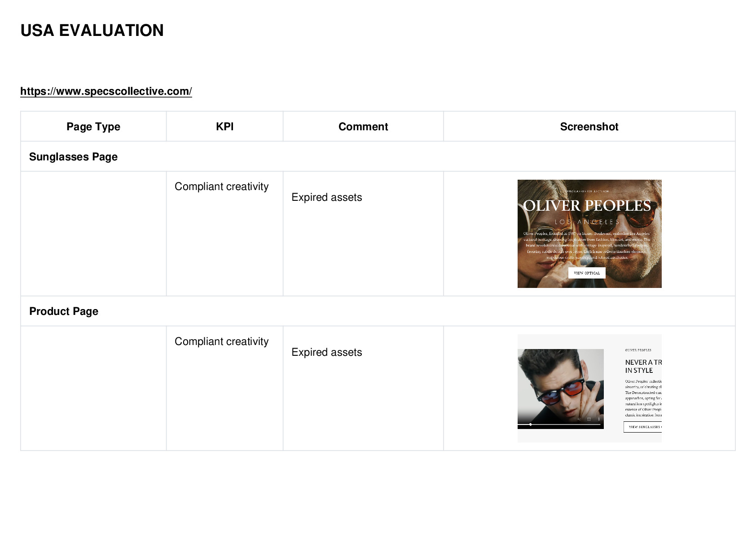Select the Sunglasses Page section row
This screenshot has height=535, width=756.
pyautogui.click(x=378, y=156)
